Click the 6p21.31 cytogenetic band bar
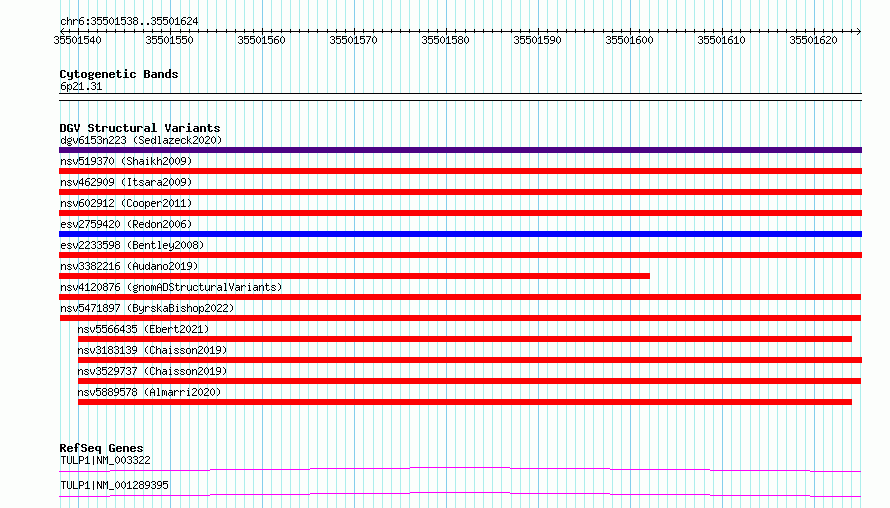The height and width of the screenshot is (508, 890). (460, 97)
